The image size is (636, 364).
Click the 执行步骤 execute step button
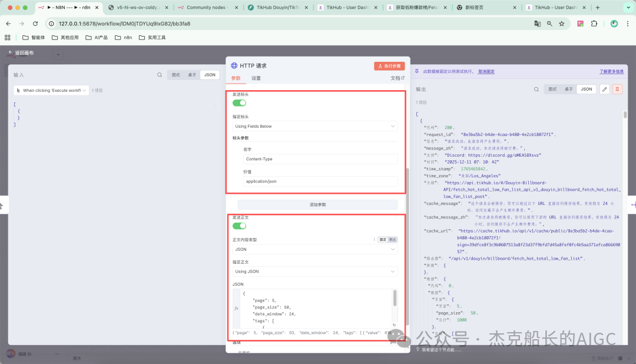tap(389, 66)
